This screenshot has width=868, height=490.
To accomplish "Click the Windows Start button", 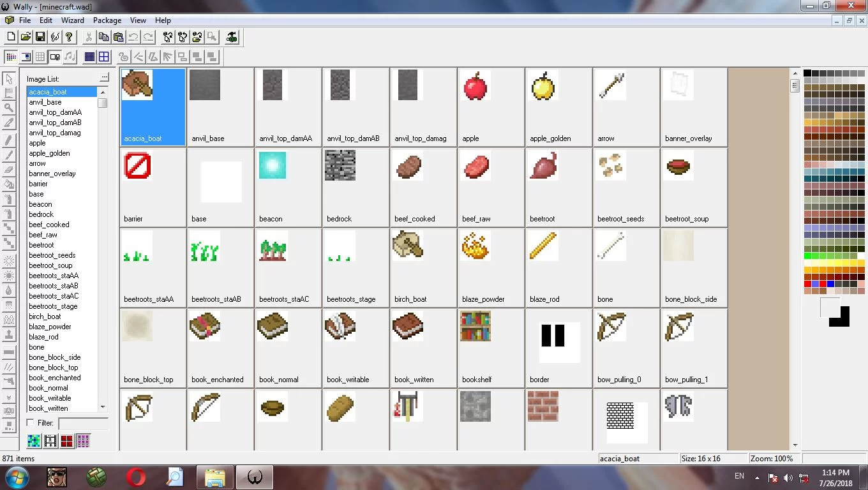I will coord(17,477).
